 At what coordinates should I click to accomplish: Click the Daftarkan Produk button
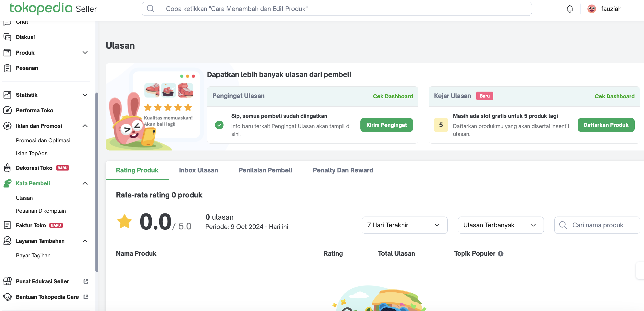(x=606, y=125)
